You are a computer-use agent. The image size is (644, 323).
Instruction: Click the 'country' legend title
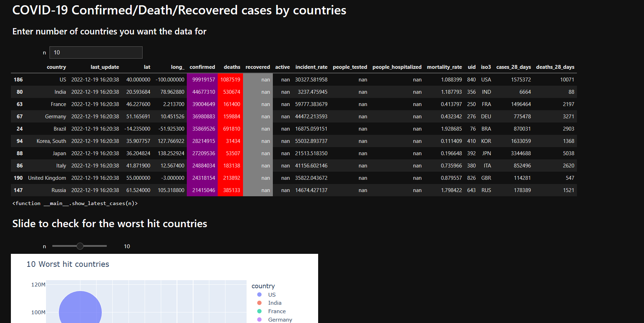(263, 286)
